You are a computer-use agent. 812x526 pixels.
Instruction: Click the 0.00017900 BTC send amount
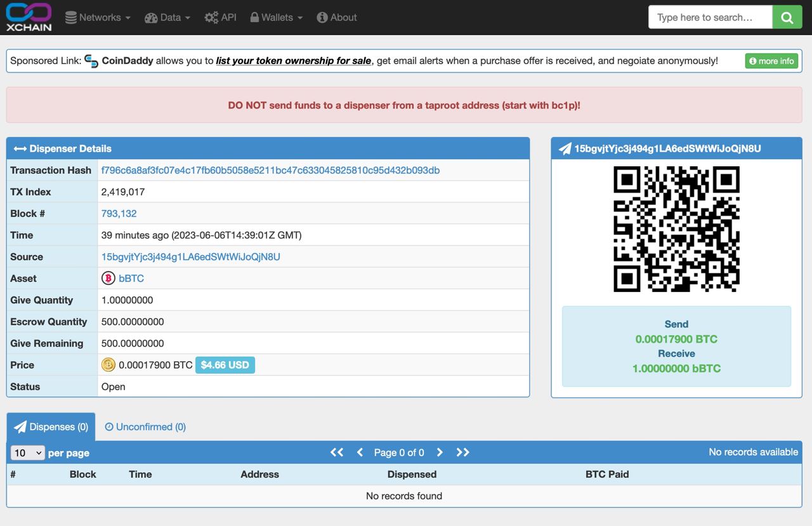click(676, 339)
